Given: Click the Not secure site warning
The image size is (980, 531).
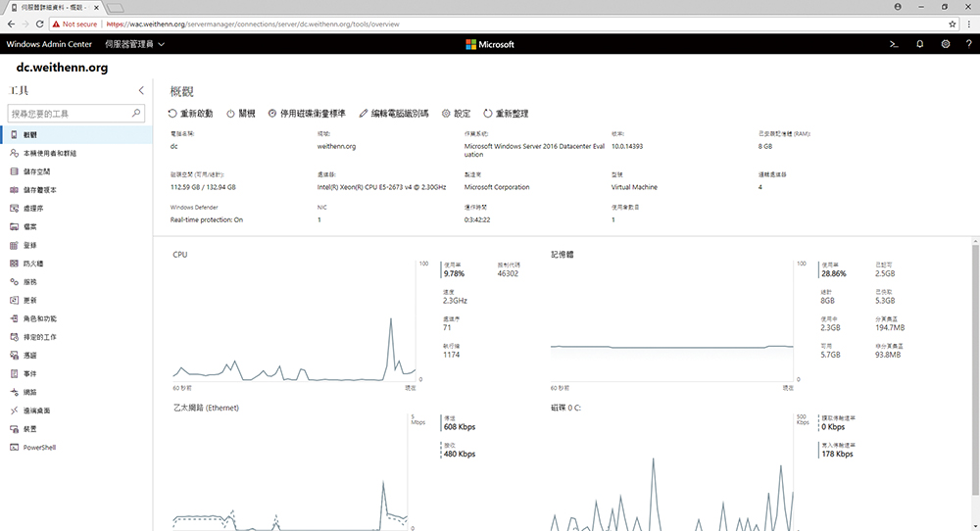Looking at the screenshot, I should coord(75,24).
